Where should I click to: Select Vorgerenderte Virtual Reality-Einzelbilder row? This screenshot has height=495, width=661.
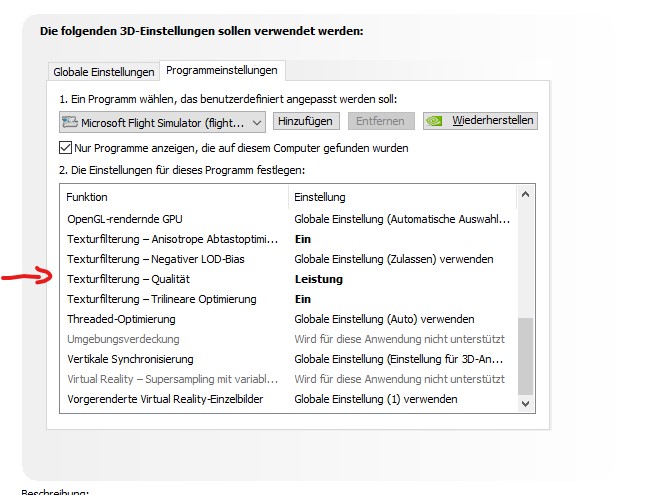coord(288,399)
